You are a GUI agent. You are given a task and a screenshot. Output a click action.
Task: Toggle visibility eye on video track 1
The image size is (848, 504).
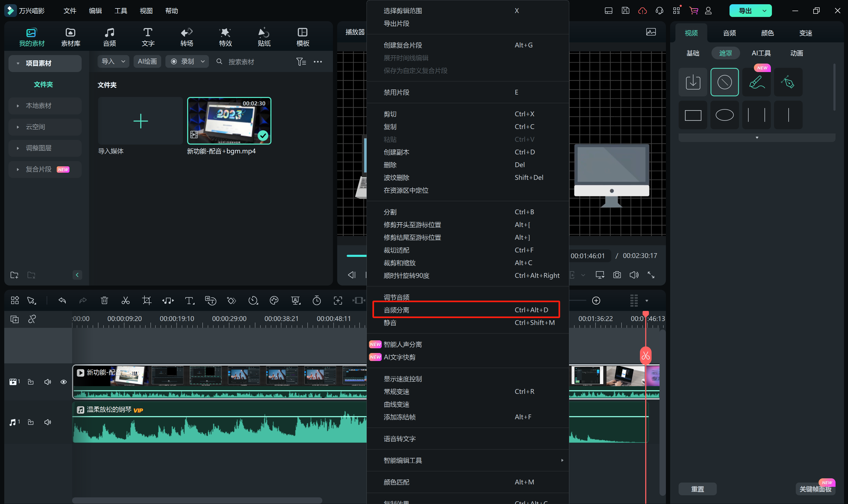[64, 382]
